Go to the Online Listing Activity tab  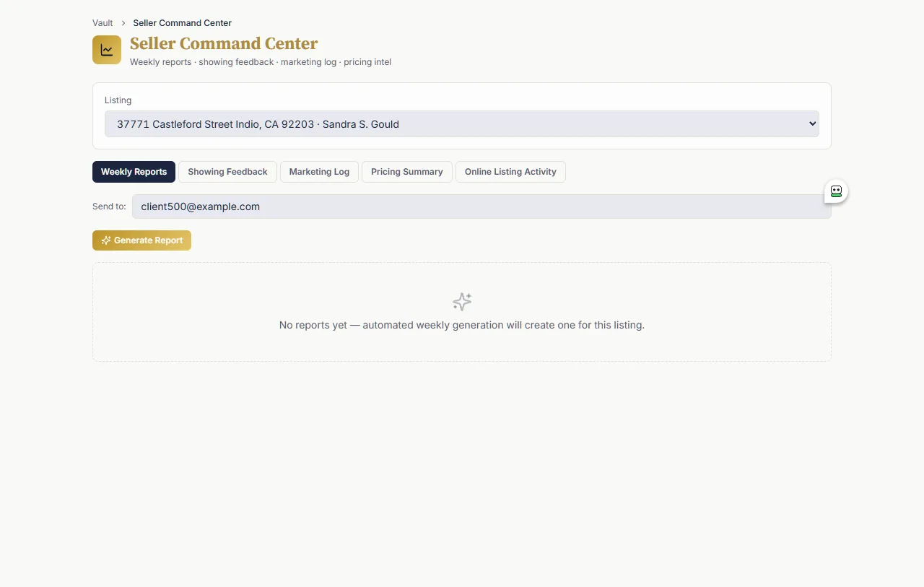pos(510,172)
